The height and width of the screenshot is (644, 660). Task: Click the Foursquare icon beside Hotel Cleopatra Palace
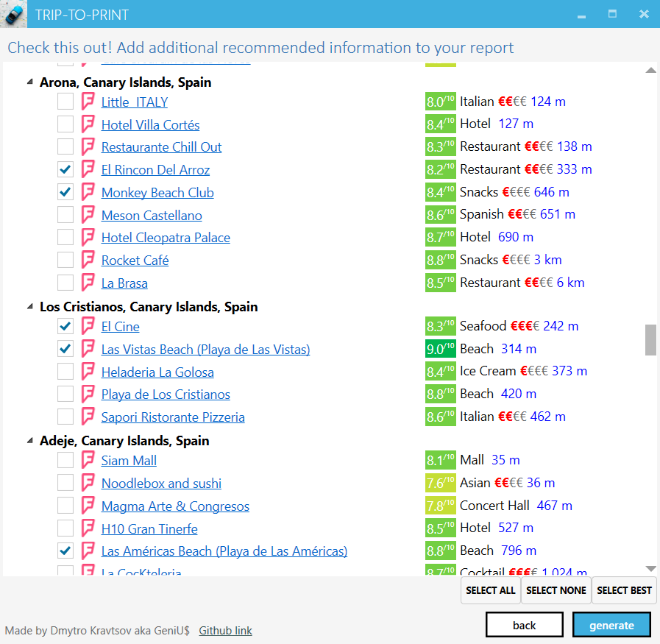(88, 237)
